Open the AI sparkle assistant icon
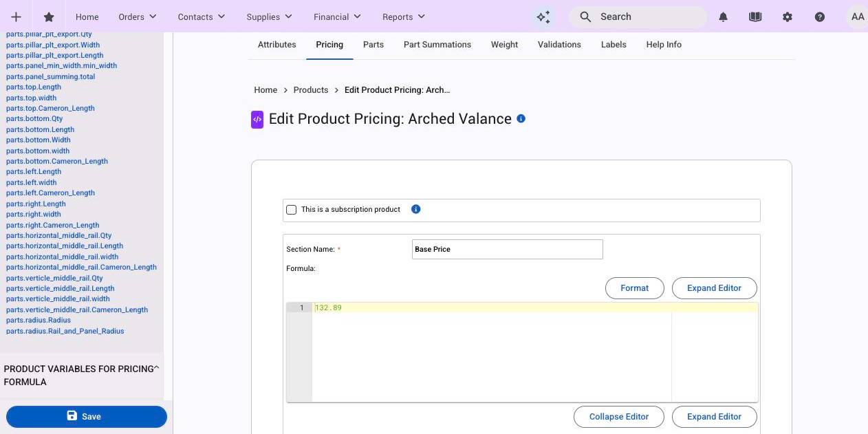868x434 pixels. [x=543, y=17]
